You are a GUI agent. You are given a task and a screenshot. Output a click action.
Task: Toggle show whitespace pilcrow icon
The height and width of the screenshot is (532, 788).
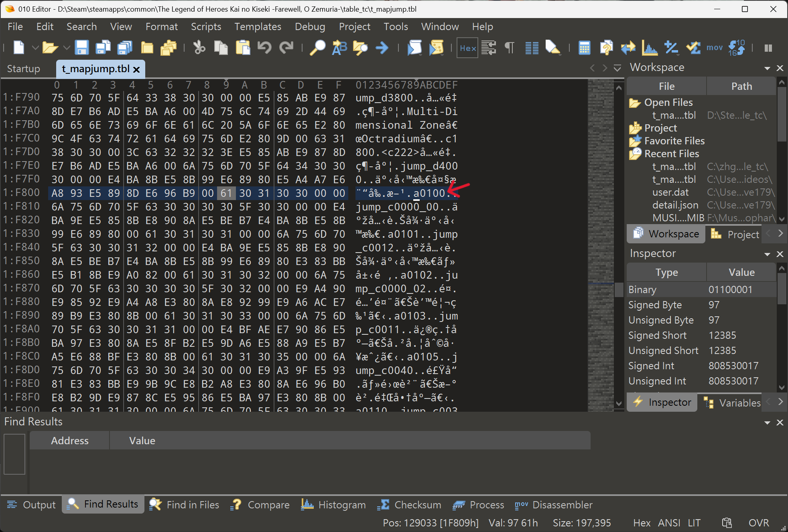(x=510, y=48)
